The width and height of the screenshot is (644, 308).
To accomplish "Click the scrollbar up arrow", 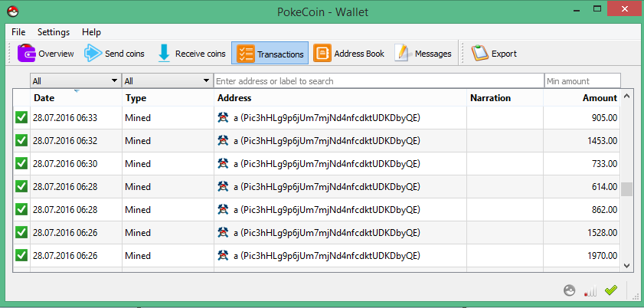I will [x=626, y=97].
